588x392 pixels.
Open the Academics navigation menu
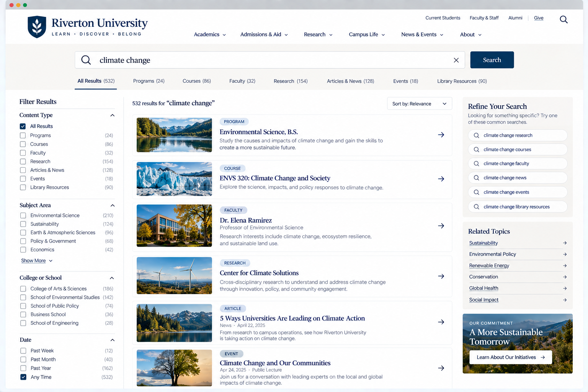210,34
